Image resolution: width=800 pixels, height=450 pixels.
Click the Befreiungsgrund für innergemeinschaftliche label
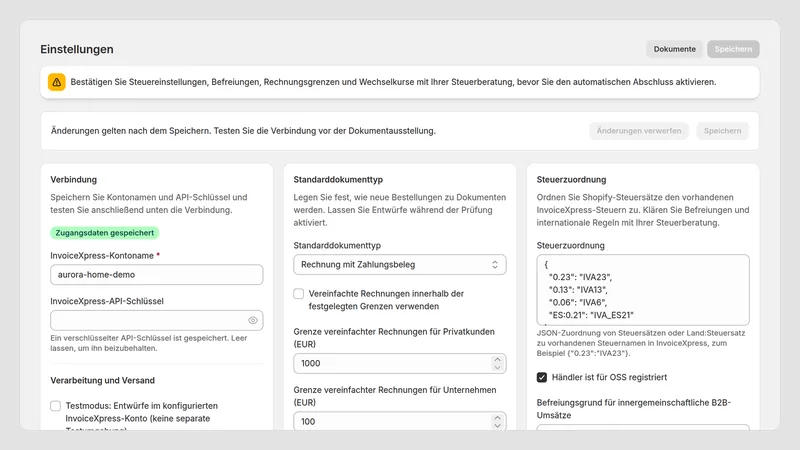coord(634,409)
